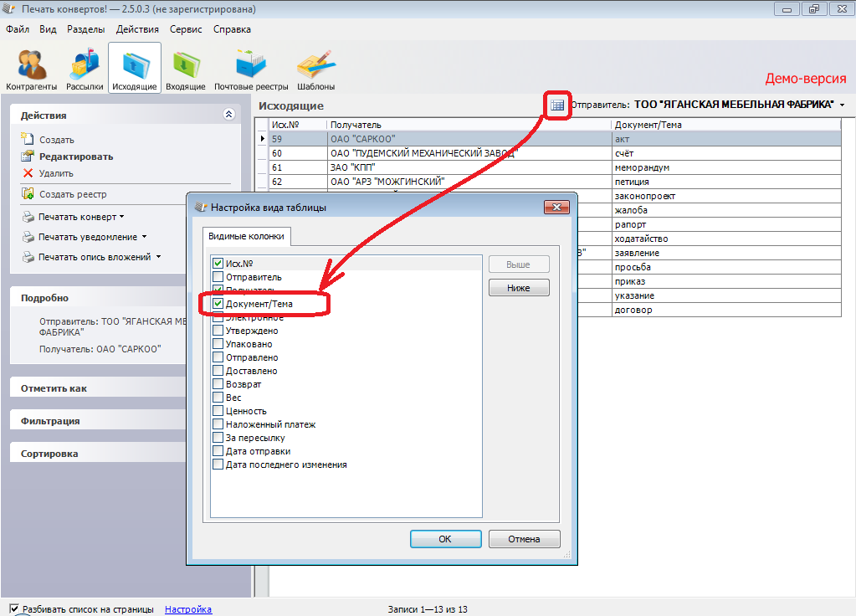The image size is (856, 616).
Task: Open the Шаблоны templates icon
Action: (315, 67)
